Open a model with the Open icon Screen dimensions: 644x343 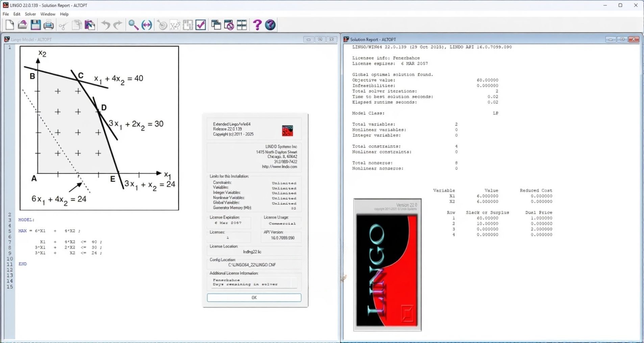[22, 25]
